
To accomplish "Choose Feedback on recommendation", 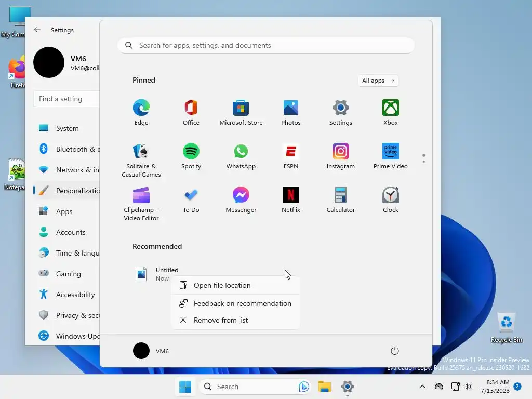I will [x=236, y=303].
